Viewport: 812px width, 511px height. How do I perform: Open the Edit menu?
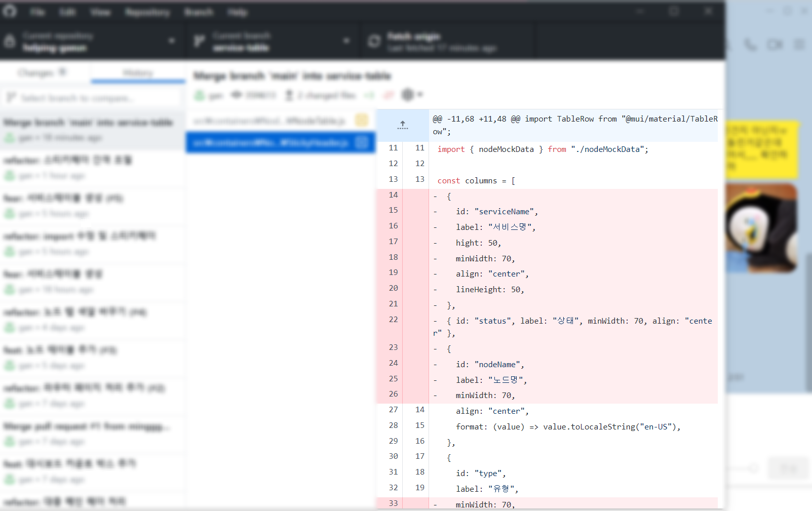click(67, 12)
